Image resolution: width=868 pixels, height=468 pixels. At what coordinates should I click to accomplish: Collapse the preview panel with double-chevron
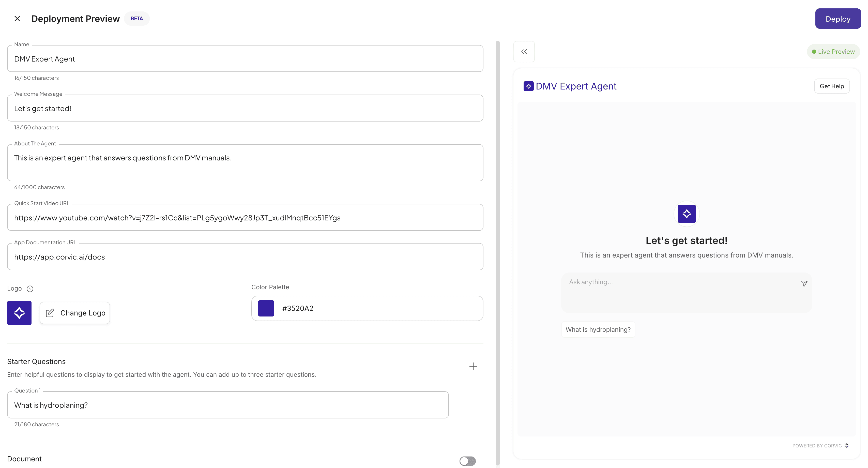pos(524,51)
